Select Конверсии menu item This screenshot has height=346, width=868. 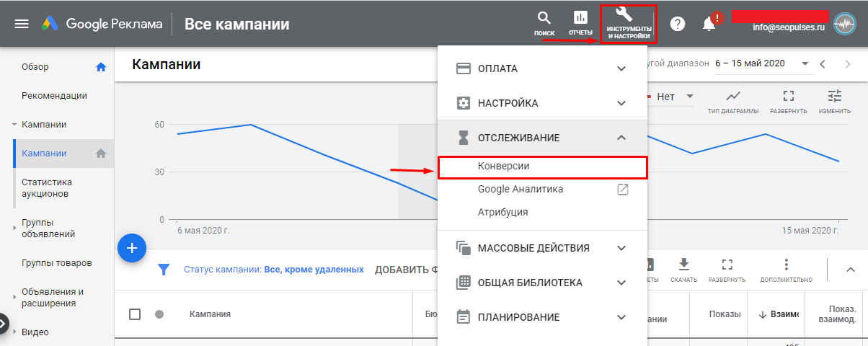[542, 167]
